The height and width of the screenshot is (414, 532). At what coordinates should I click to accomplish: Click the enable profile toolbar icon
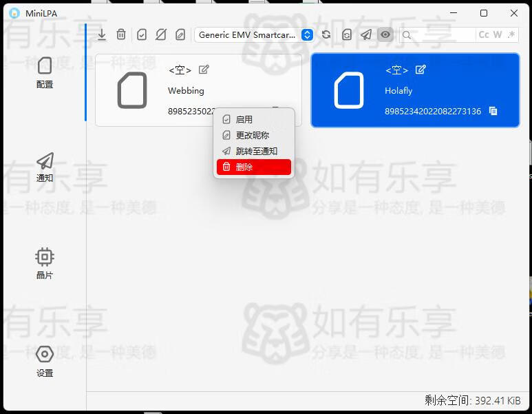point(142,34)
